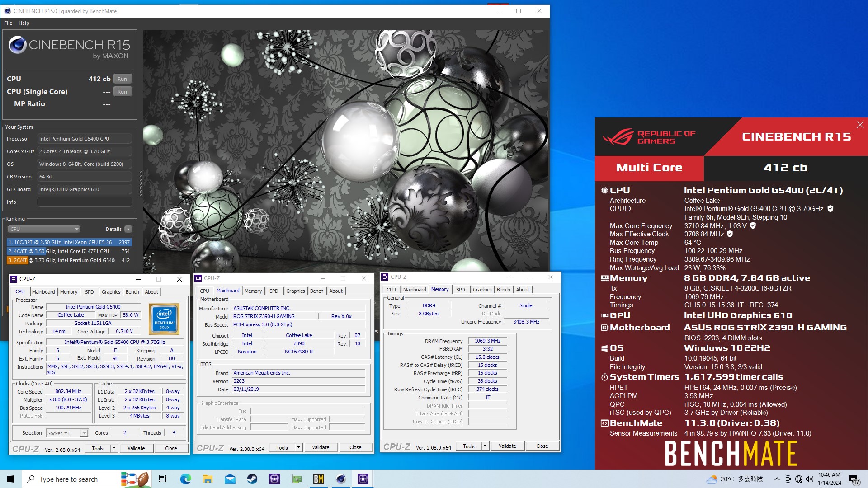
Task: Click the DRAM Frequency value 1069.3 MHz
Action: [x=487, y=341]
